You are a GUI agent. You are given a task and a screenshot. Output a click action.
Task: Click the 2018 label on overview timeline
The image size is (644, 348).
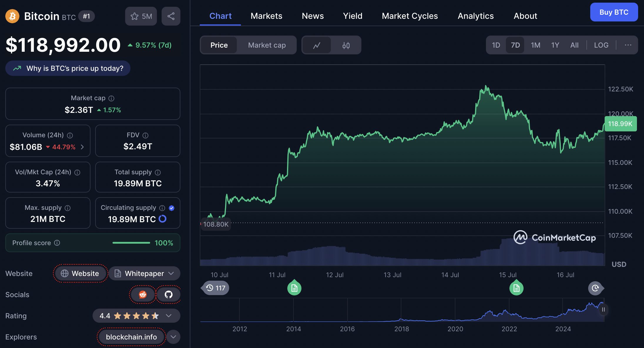[x=401, y=329]
